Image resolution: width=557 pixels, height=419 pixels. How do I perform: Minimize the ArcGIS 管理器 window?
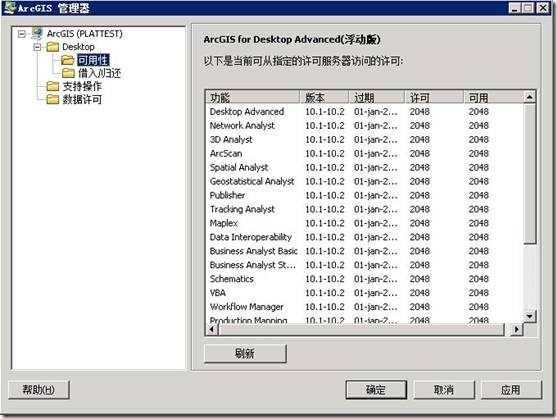tap(514, 8)
